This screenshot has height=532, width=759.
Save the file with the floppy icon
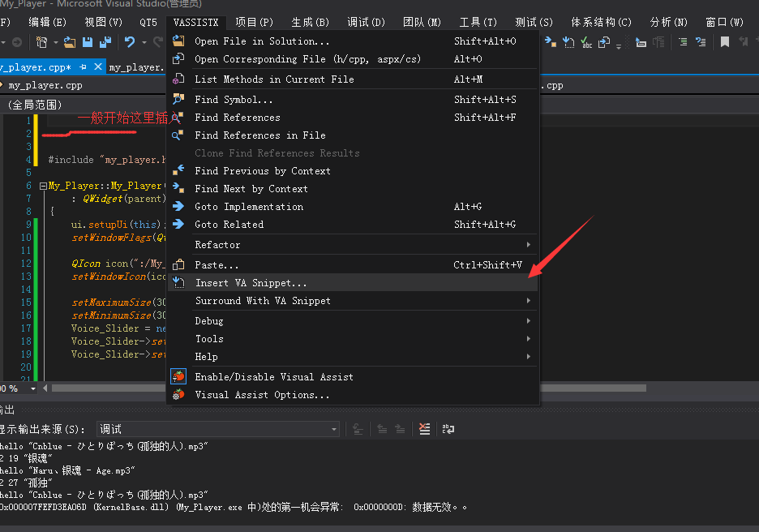click(88, 43)
